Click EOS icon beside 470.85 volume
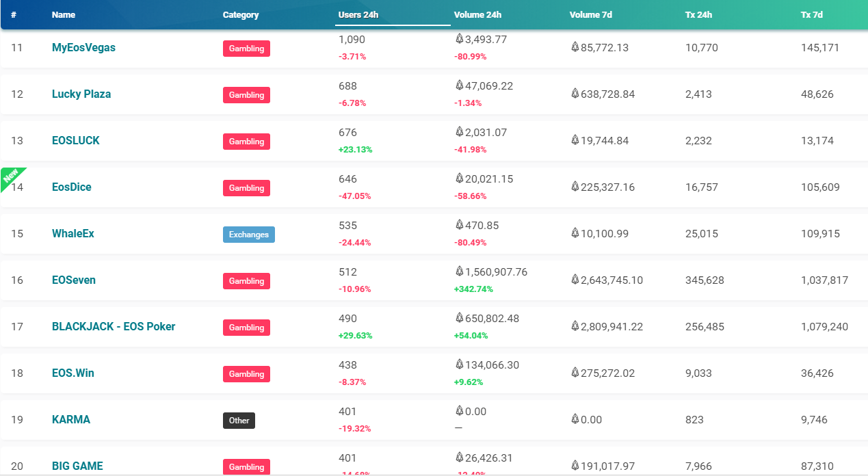The image size is (868, 476). click(x=459, y=225)
